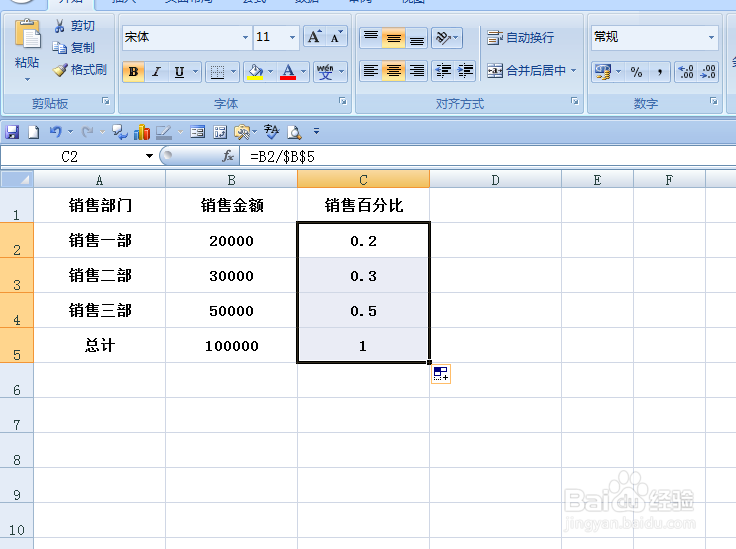Viewport: 736px width, 549px height.
Task: Apply comma thousands separator style
Action: click(x=659, y=72)
